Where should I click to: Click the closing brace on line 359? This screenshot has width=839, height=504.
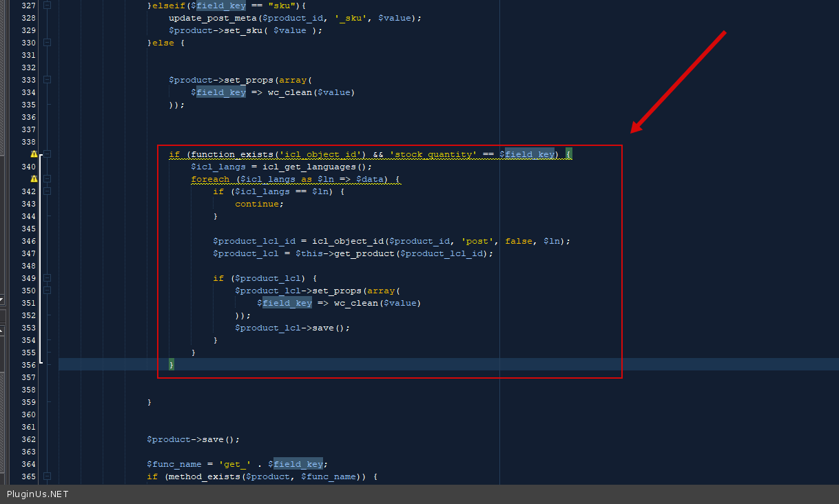pos(149,402)
